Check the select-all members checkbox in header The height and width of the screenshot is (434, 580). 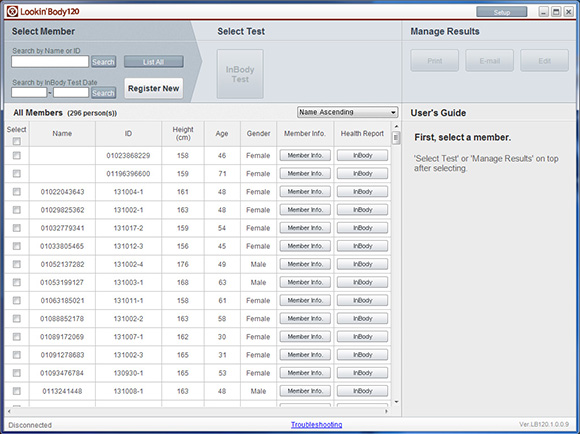(16, 141)
